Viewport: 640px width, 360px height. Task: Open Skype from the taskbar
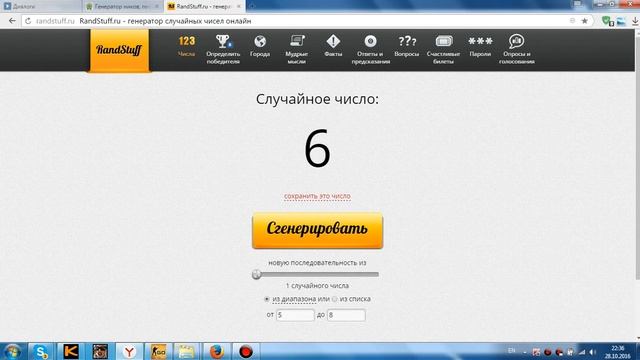click(41, 351)
